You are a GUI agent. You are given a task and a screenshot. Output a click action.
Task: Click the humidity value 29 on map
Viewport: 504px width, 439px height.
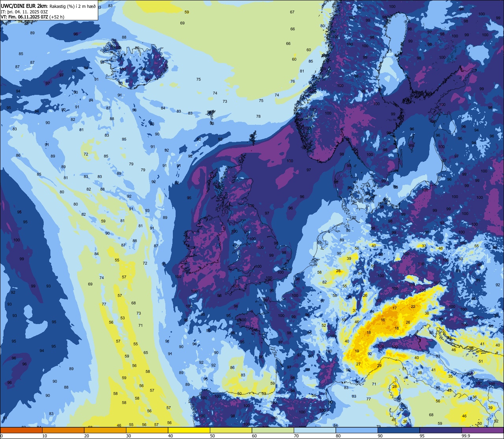[379, 366]
